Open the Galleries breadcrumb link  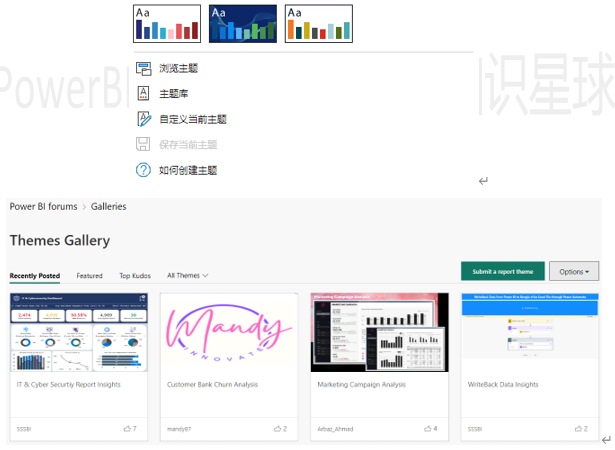click(109, 206)
